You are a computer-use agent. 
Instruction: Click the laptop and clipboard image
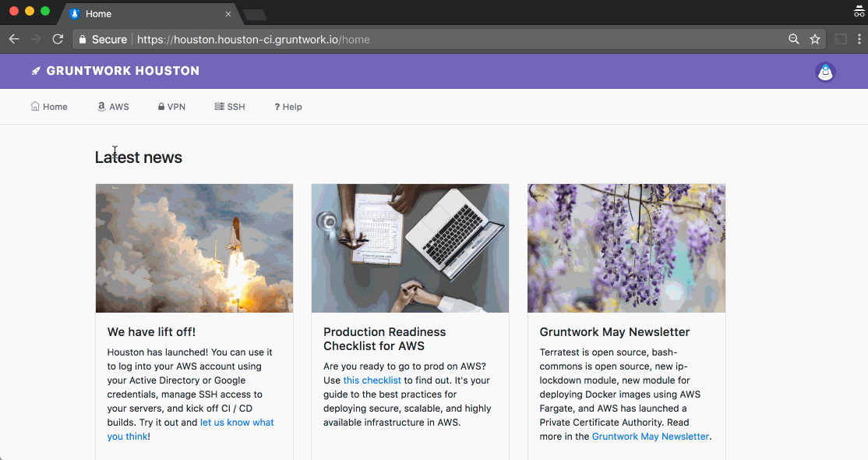pyautogui.click(x=410, y=248)
